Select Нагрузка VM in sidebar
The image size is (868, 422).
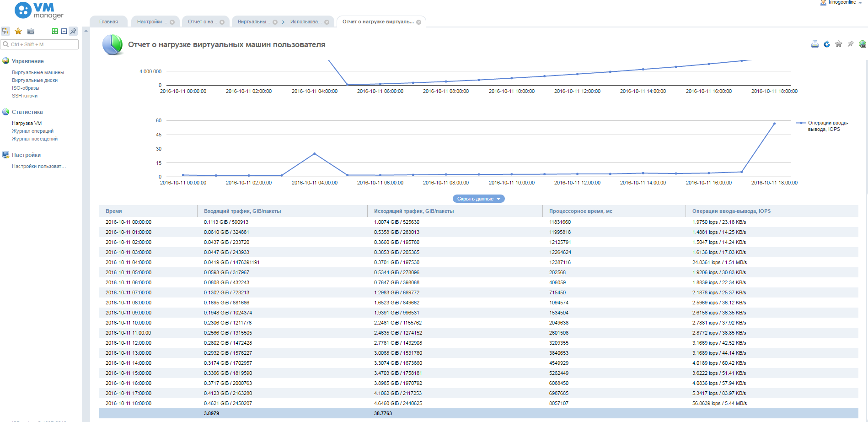coord(27,123)
